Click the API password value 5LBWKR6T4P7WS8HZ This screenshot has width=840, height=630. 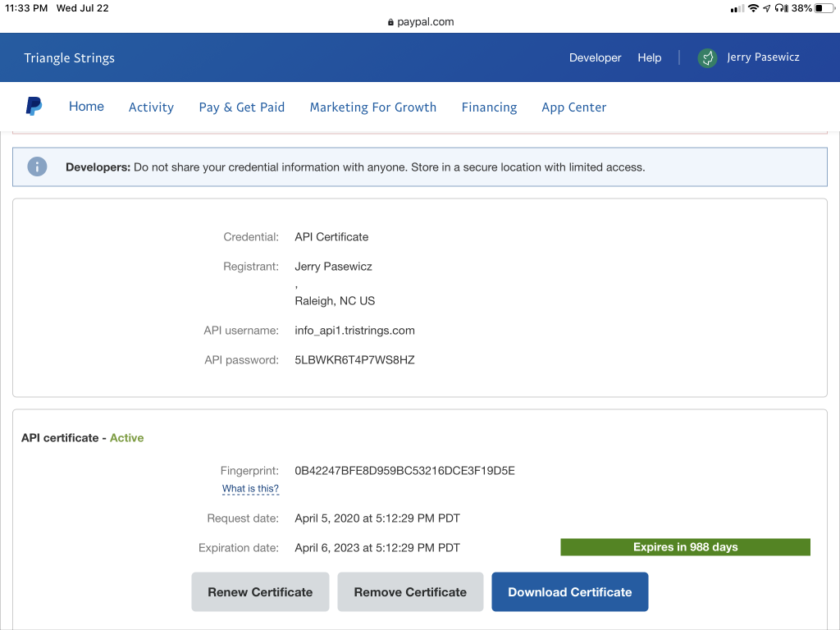[354, 360]
